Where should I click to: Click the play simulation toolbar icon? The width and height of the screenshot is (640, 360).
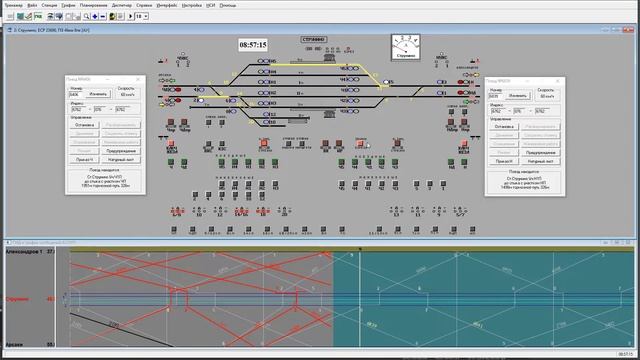point(130,16)
